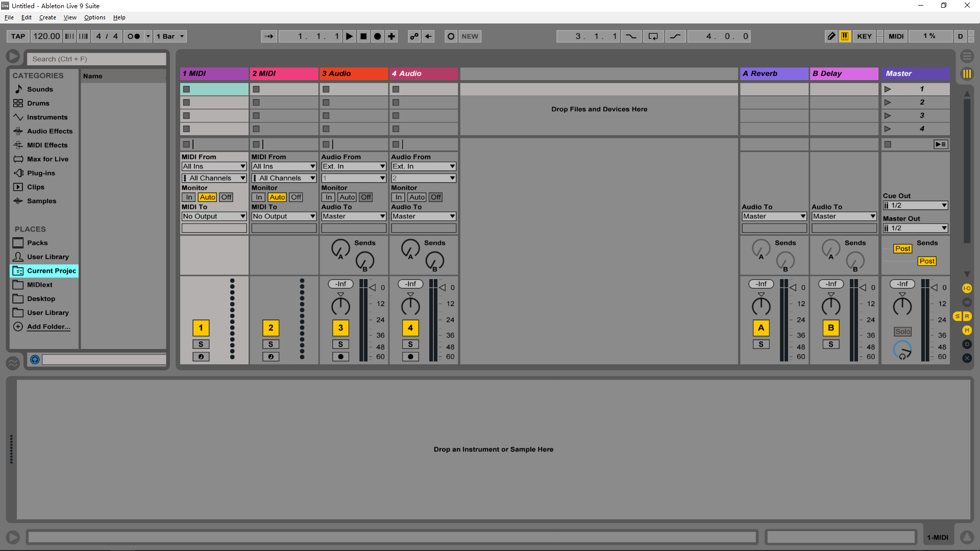Solo track 1 MIDI

click(x=201, y=344)
